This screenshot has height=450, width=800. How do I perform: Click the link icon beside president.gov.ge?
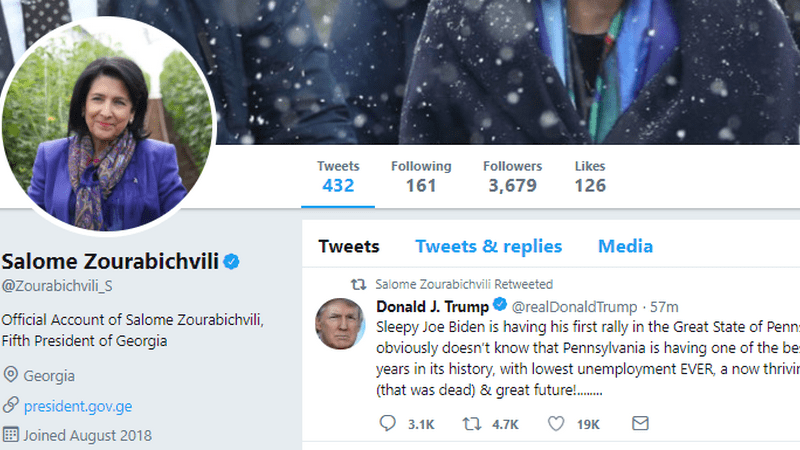(11, 406)
